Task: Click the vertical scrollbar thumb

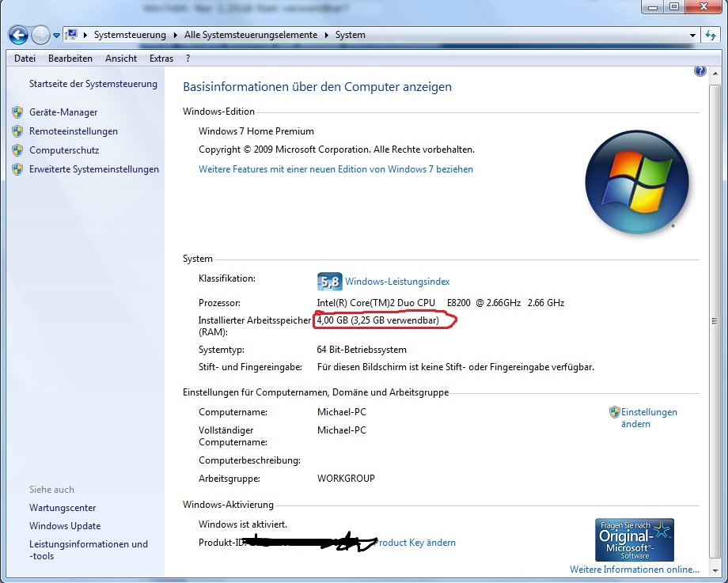Action: (715, 320)
